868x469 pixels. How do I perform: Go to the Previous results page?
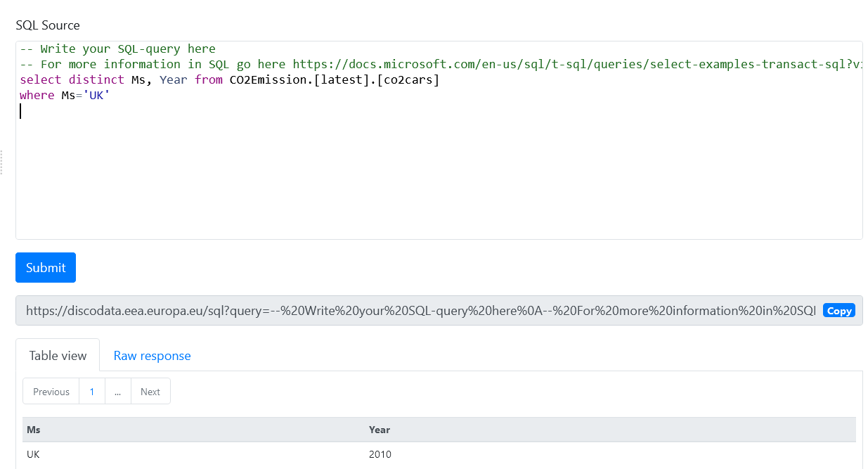pyautogui.click(x=51, y=392)
